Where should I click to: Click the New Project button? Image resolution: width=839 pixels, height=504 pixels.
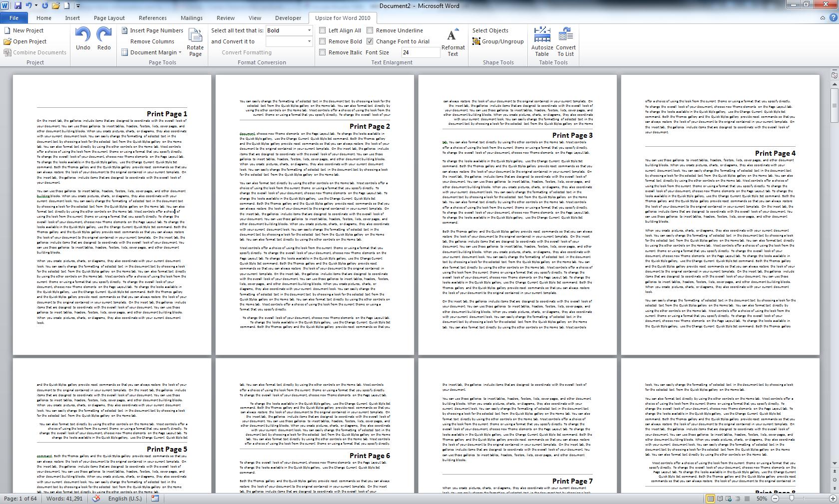[x=23, y=30]
